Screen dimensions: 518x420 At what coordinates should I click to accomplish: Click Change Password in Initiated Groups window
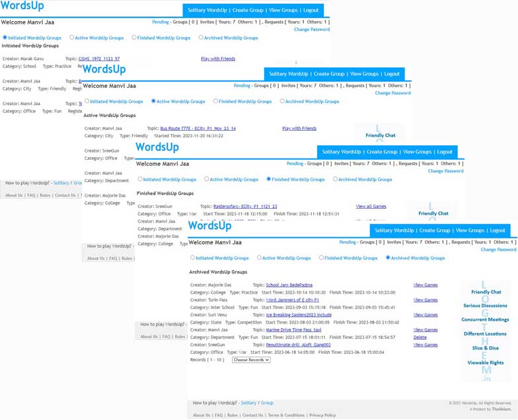[312, 29]
